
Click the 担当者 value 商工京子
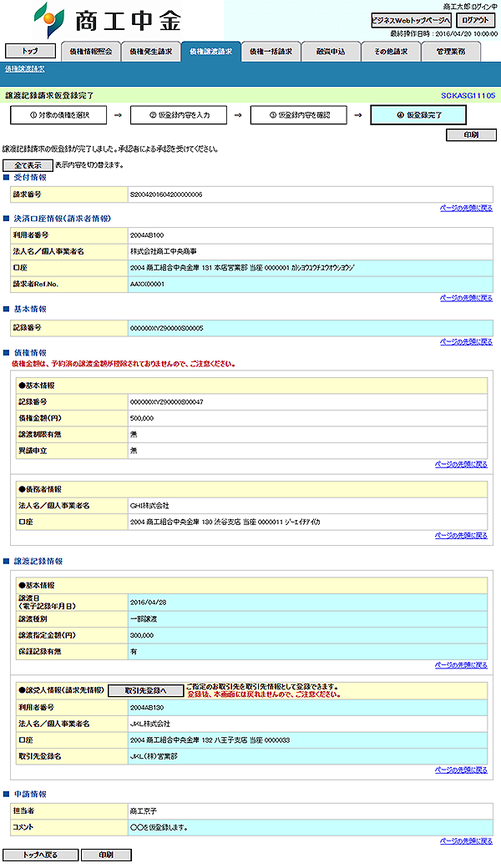click(x=144, y=811)
